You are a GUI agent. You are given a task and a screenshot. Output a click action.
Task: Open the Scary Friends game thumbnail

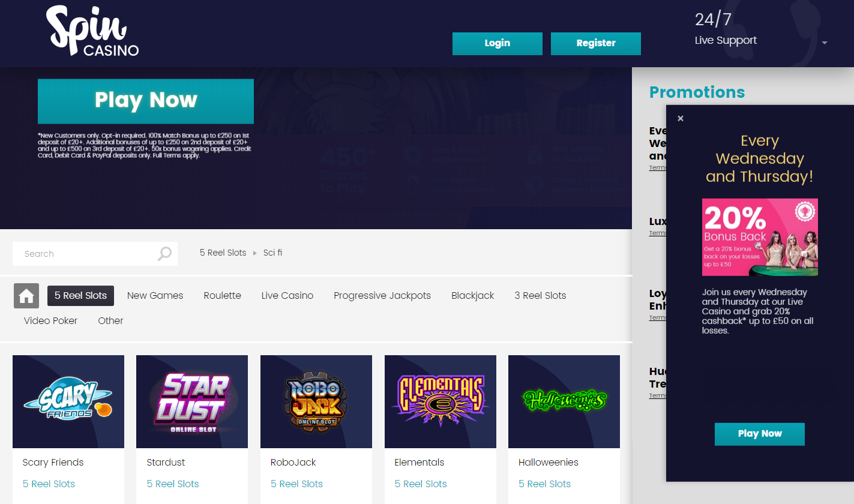[x=68, y=401]
